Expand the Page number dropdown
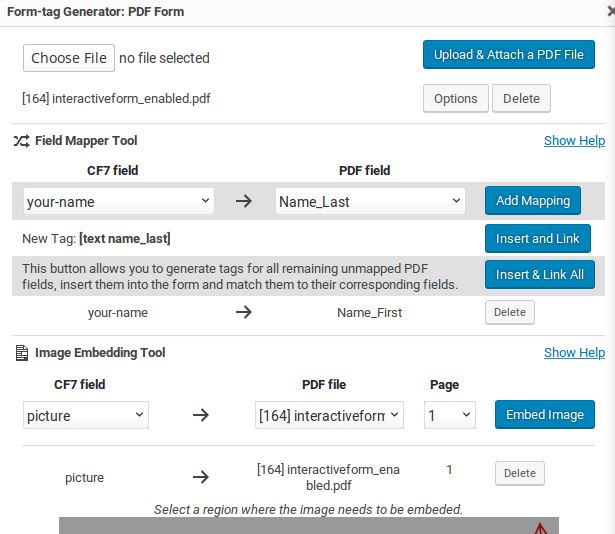 pyautogui.click(x=449, y=415)
